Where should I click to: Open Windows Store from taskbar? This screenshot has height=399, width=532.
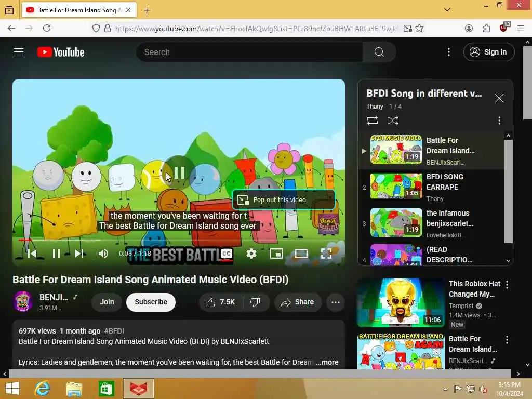tap(106, 389)
